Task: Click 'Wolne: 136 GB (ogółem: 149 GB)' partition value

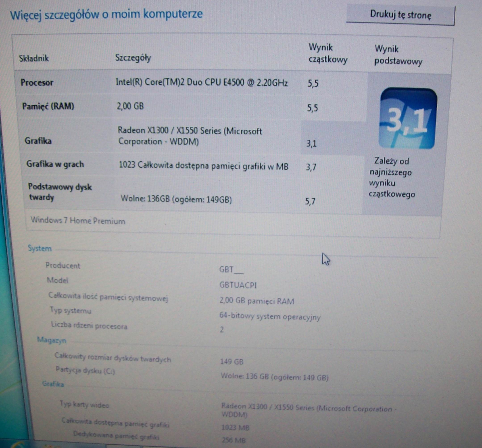Action: point(274,377)
